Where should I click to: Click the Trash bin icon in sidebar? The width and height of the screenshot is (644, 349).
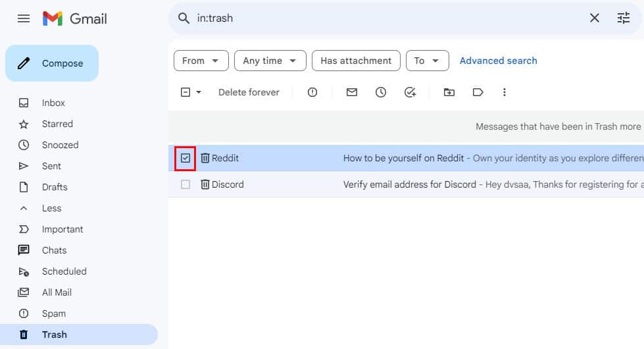pyautogui.click(x=24, y=335)
